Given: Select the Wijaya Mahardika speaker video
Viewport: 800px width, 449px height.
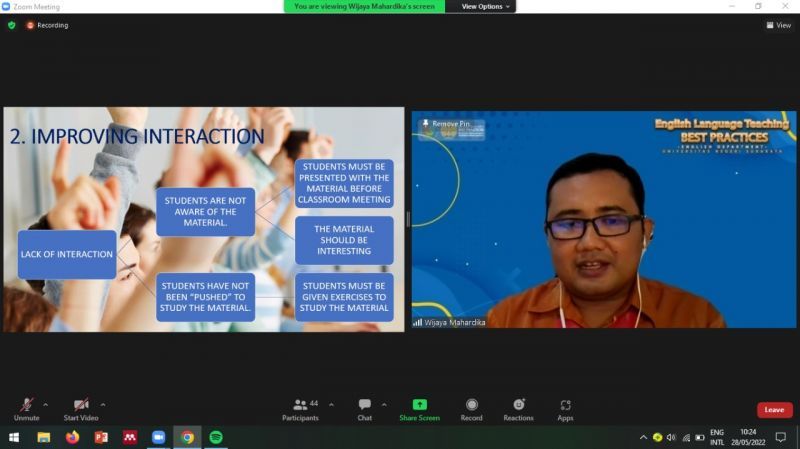Looking at the screenshot, I should 604,220.
